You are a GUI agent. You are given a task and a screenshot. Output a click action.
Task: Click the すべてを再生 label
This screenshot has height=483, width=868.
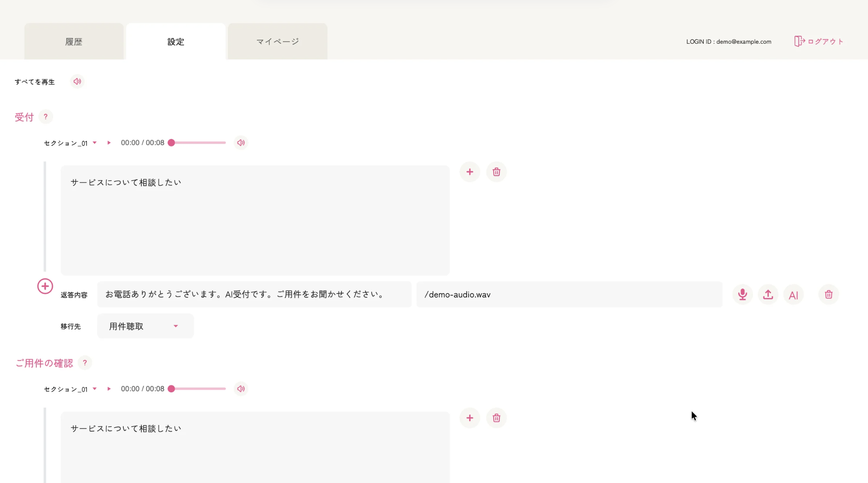(34, 82)
